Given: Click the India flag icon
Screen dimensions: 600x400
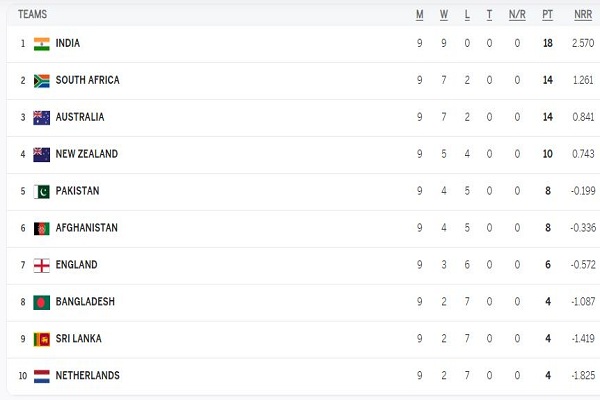Looking at the screenshot, I should [41, 44].
